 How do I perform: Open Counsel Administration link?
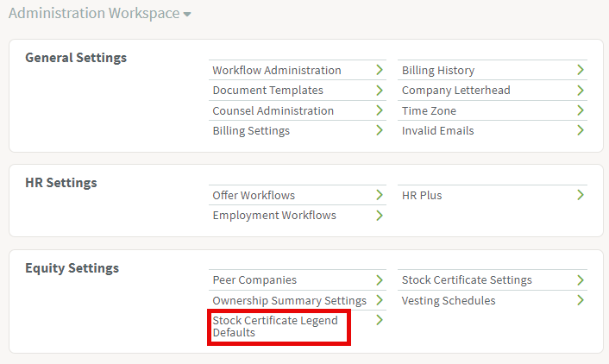pyautogui.click(x=273, y=110)
